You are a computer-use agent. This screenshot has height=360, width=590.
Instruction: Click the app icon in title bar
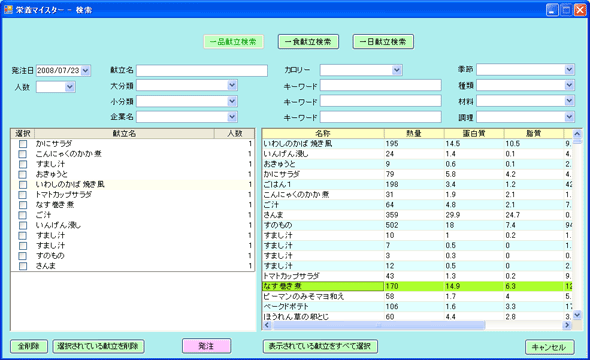pyautogui.click(x=8, y=9)
